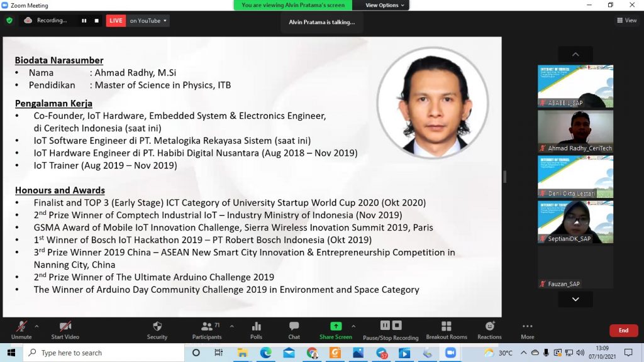Open Task View on the taskbar
644x362 pixels.
(x=218, y=353)
